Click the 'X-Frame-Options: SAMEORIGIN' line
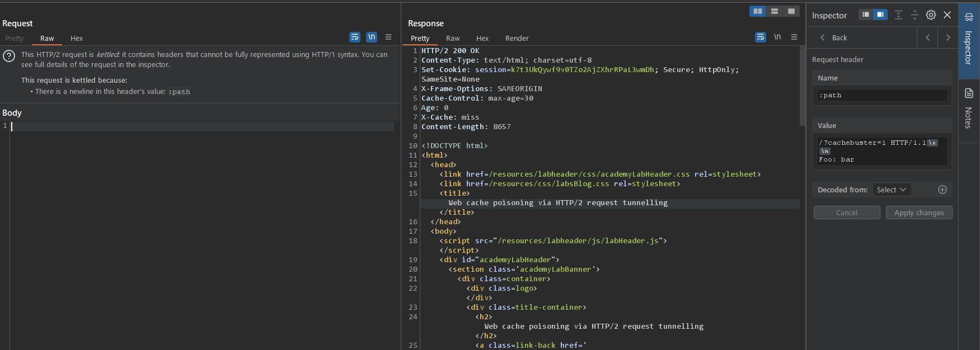980x350 pixels. click(x=482, y=88)
